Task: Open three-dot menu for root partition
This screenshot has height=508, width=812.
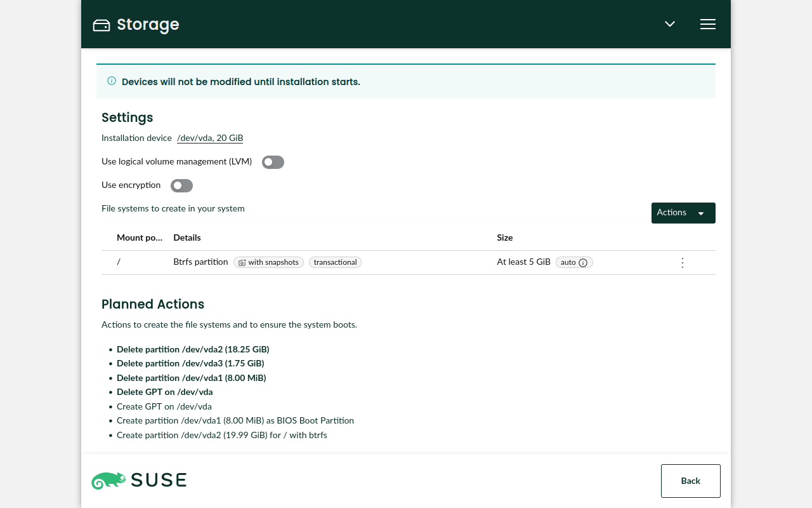Action: pos(683,262)
